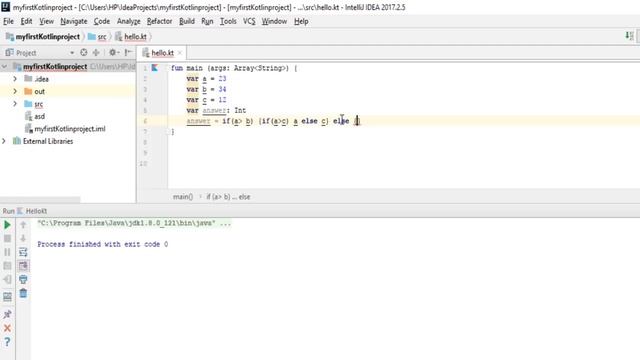Click the sort icon in navigation bar

(629, 36)
